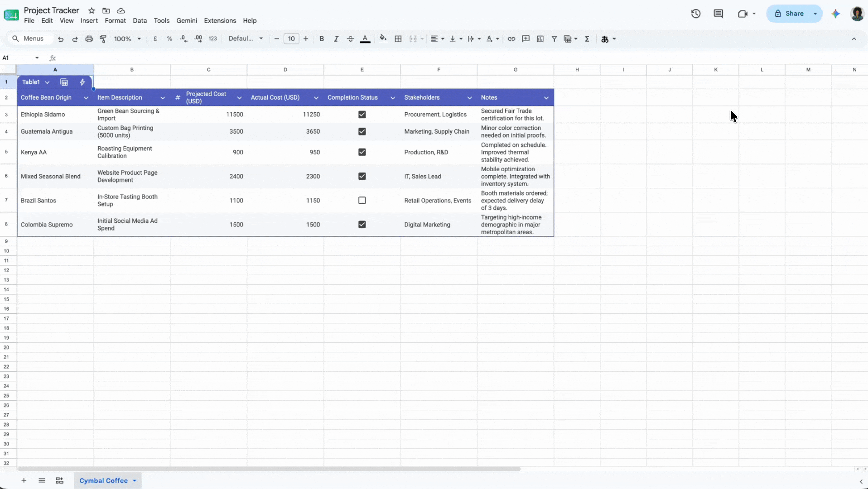
Task: Open Notes column dropdown
Action: point(546,98)
